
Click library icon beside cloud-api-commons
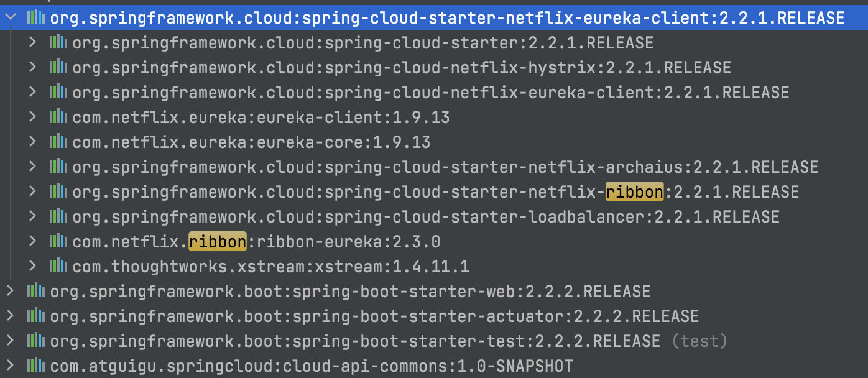point(36,365)
